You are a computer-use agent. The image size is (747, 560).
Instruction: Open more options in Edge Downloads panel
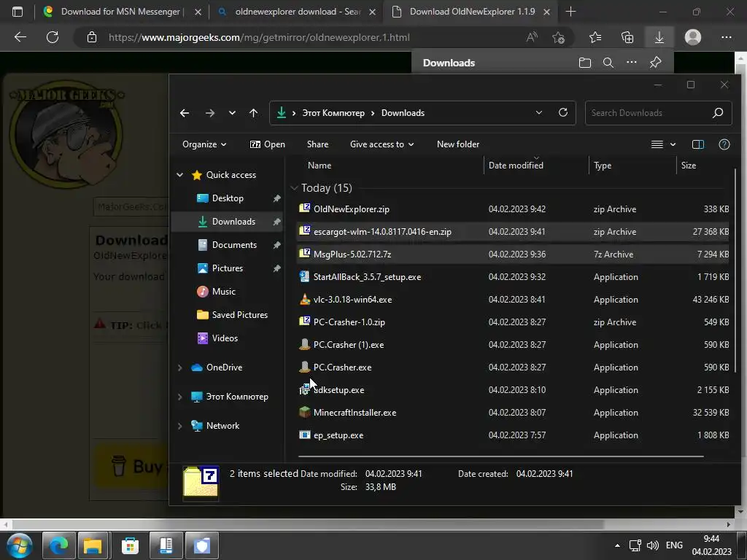(631, 63)
